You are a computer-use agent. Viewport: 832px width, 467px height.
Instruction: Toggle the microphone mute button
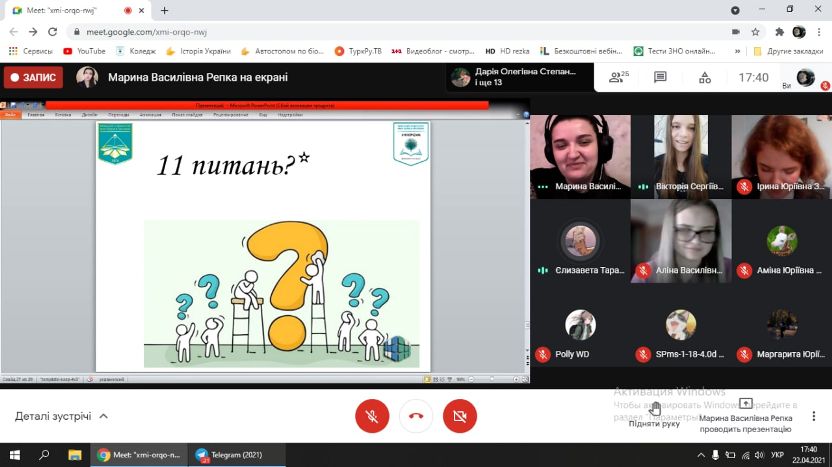click(372, 416)
